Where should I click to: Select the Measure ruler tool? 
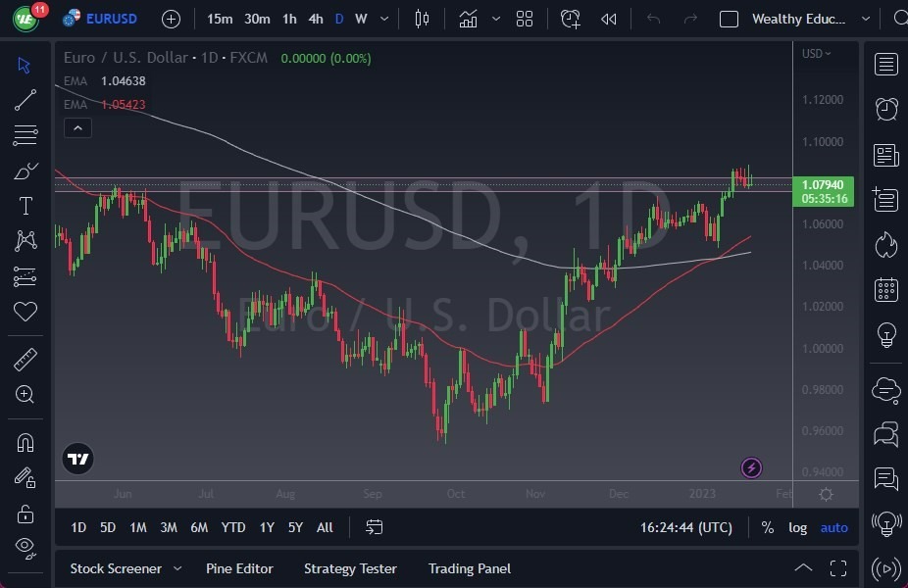point(25,360)
